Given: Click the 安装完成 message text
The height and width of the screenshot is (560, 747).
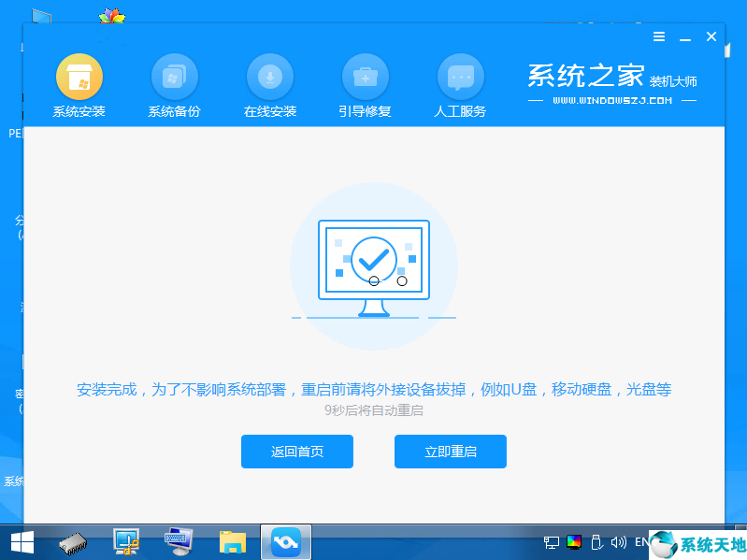Looking at the screenshot, I should 374,390.
